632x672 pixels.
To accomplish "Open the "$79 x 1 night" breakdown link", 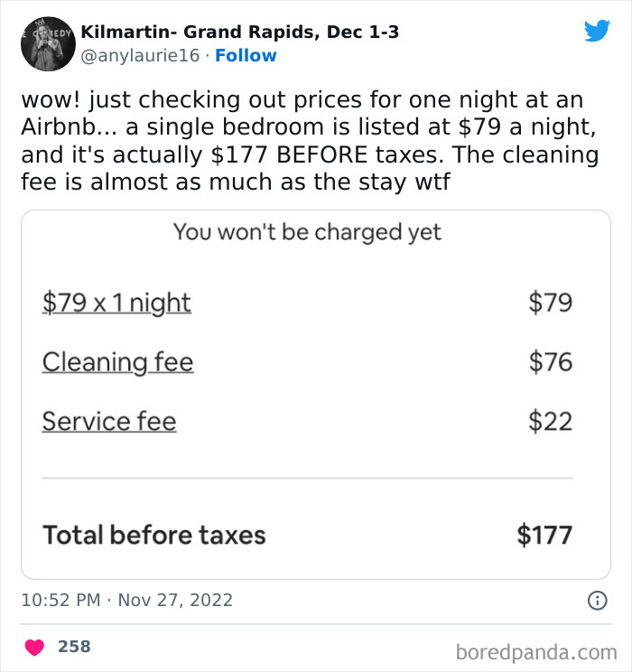I will tap(116, 302).
